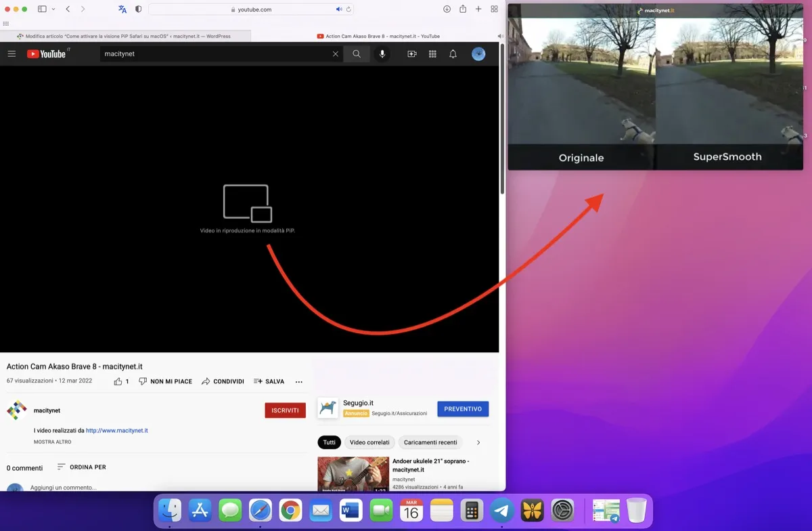812x531 pixels.
Task: Open Safari's translate page icon
Action: click(x=122, y=9)
